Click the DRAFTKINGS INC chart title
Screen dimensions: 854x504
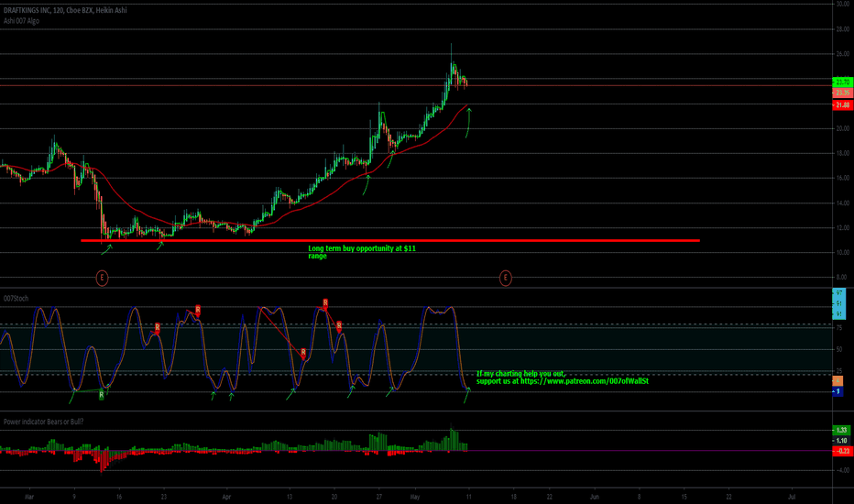point(65,10)
